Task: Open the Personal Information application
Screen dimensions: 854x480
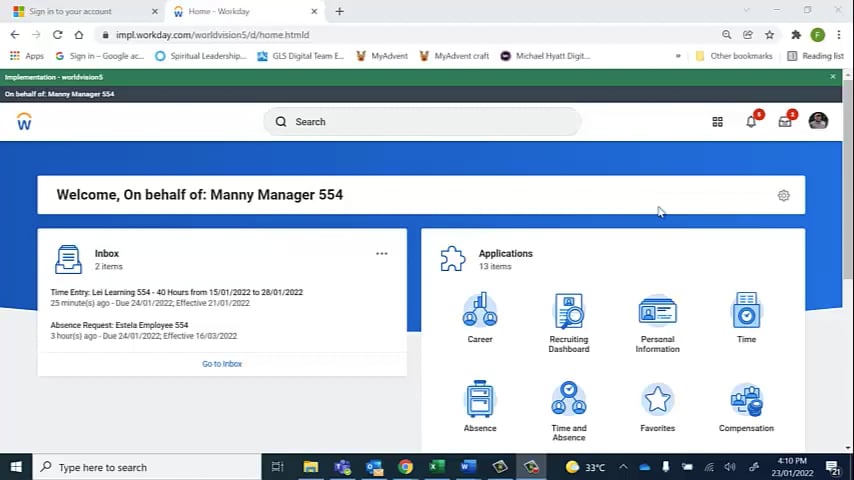Action: pos(657,323)
